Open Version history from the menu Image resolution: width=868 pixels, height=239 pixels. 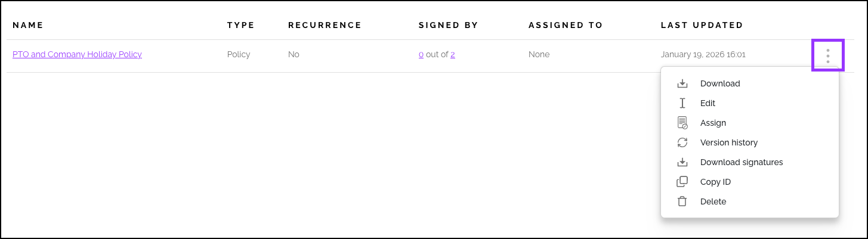(728, 142)
